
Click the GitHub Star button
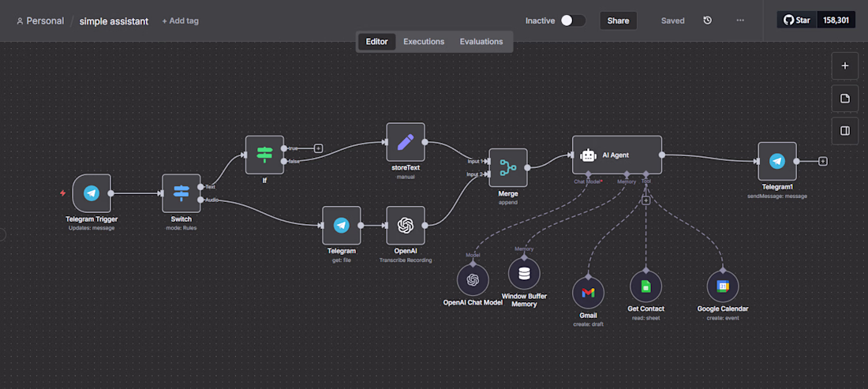tap(797, 21)
